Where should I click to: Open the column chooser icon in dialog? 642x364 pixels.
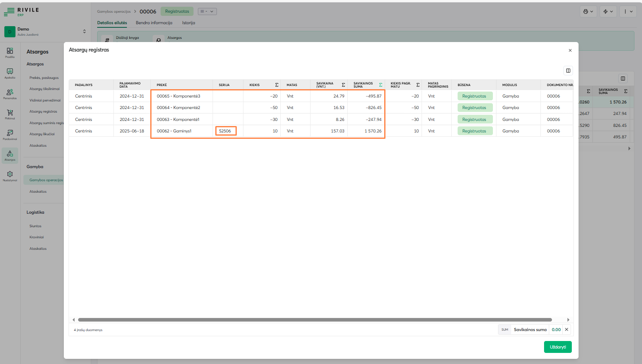pos(568,71)
